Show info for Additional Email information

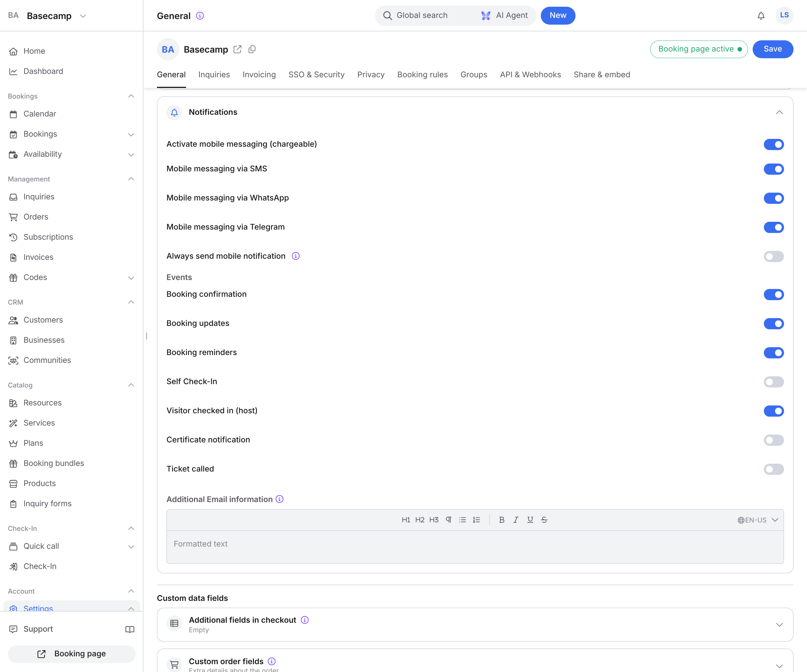coord(280,499)
